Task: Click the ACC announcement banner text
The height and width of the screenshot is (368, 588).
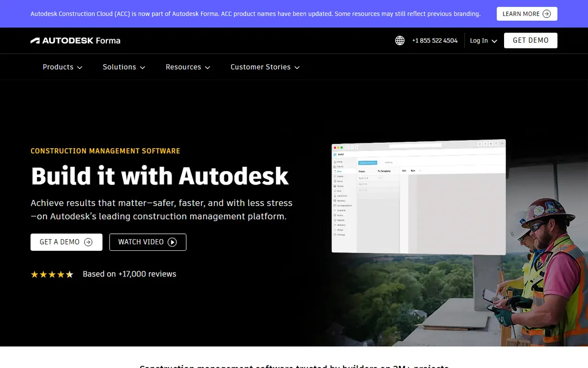Action: pos(256,14)
